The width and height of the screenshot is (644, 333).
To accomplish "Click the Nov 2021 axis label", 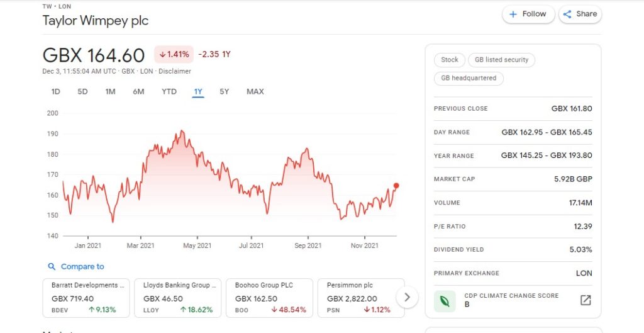I will coord(365,246).
